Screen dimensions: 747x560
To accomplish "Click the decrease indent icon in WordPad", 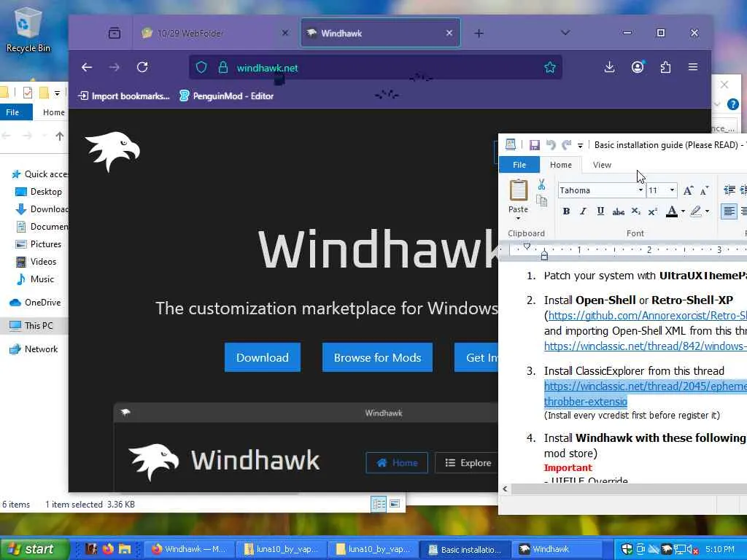I will pyautogui.click(x=729, y=190).
